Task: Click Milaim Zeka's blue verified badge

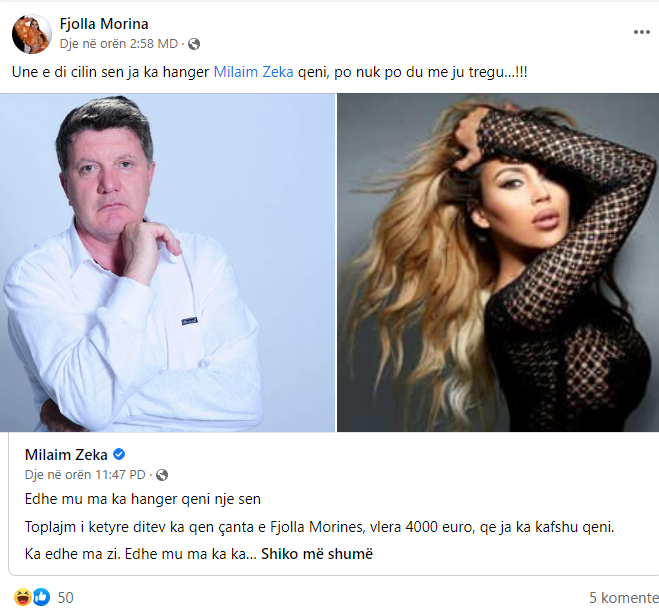Action: tap(119, 454)
